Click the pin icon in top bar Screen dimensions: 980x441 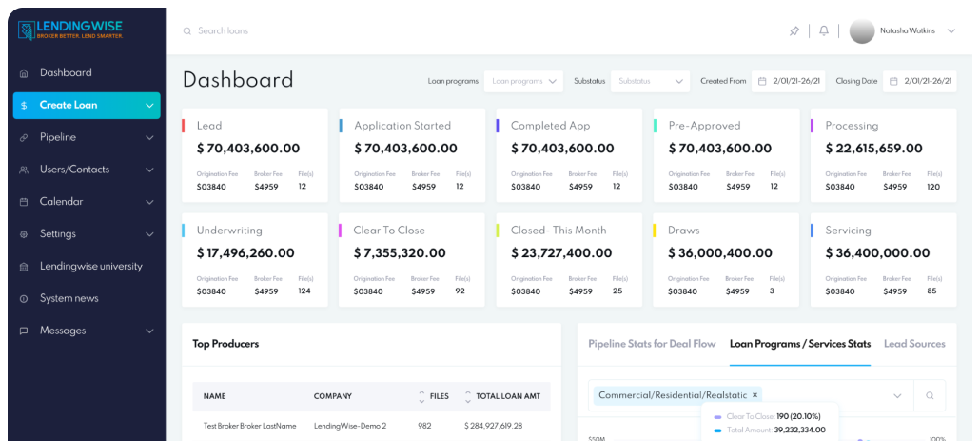(794, 31)
